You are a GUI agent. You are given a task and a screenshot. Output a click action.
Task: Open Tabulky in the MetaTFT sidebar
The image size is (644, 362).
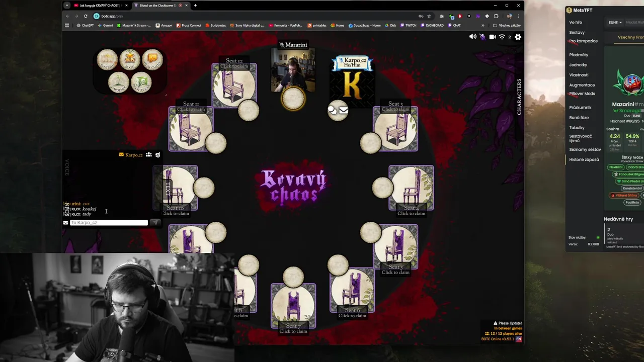577,127
